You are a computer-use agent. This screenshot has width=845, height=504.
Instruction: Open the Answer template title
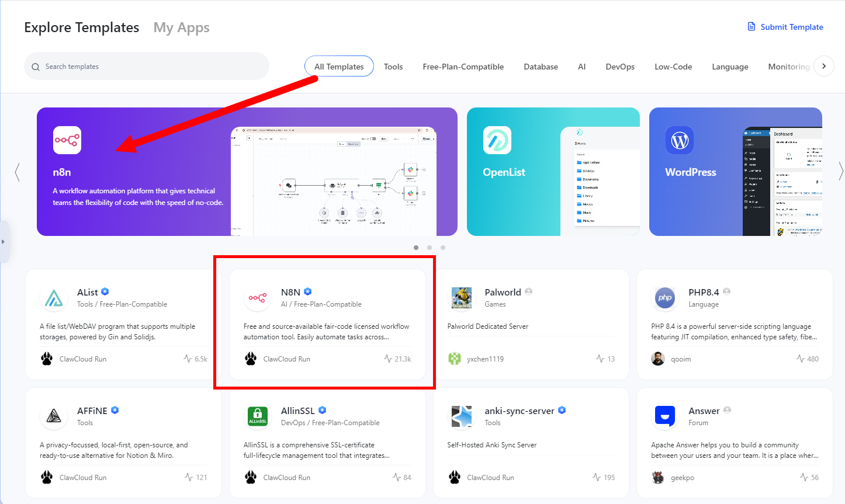tap(704, 411)
